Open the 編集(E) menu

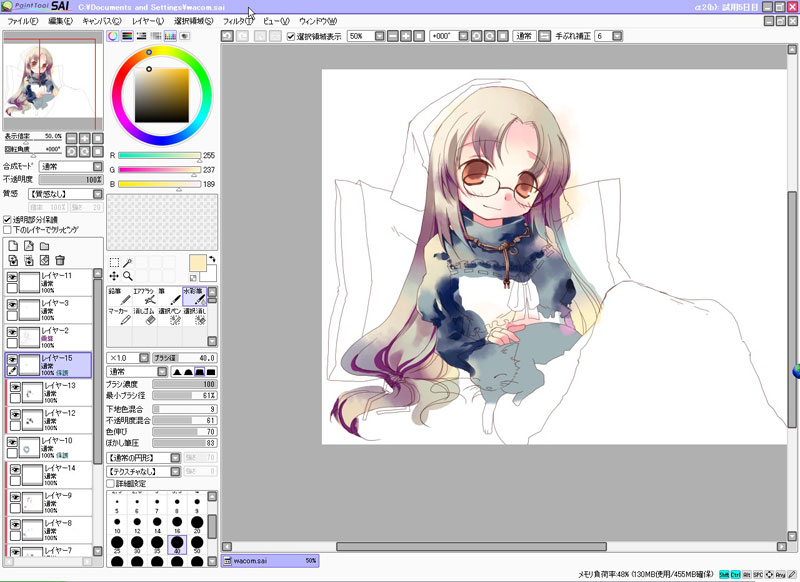(x=61, y=21)
